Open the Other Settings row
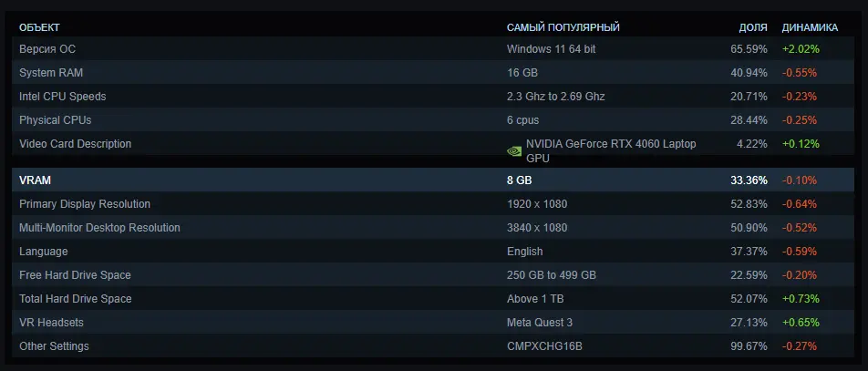The width and height of the screenshot is (868, 371). click(x=54, y=346)
